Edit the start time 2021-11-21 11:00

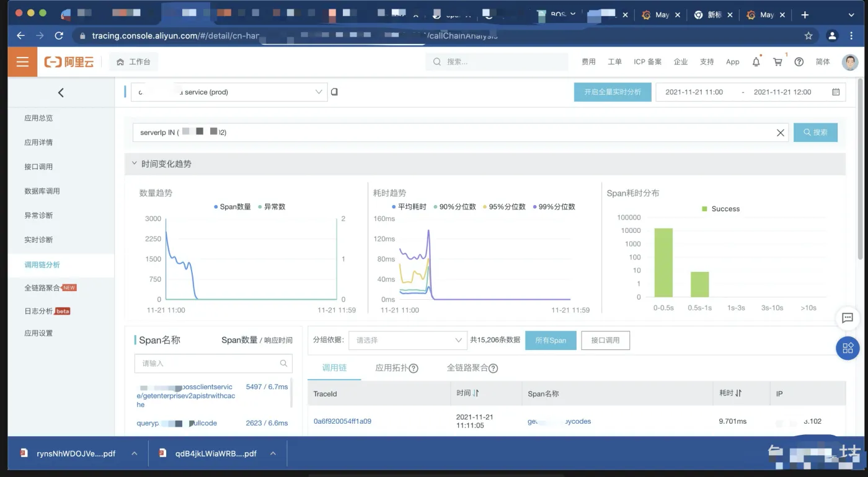pos(694,92)
